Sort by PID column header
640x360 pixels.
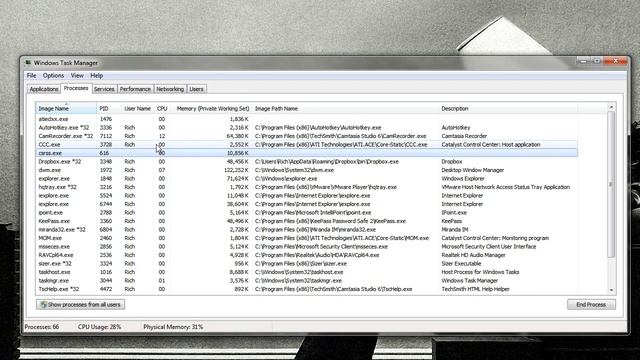(x=109, y=109)
